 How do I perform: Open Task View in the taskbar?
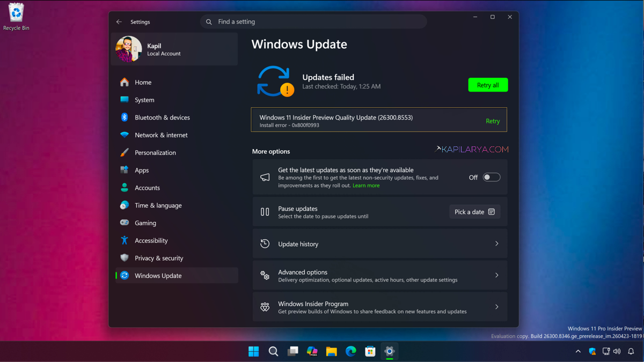(x=292, y=352)
